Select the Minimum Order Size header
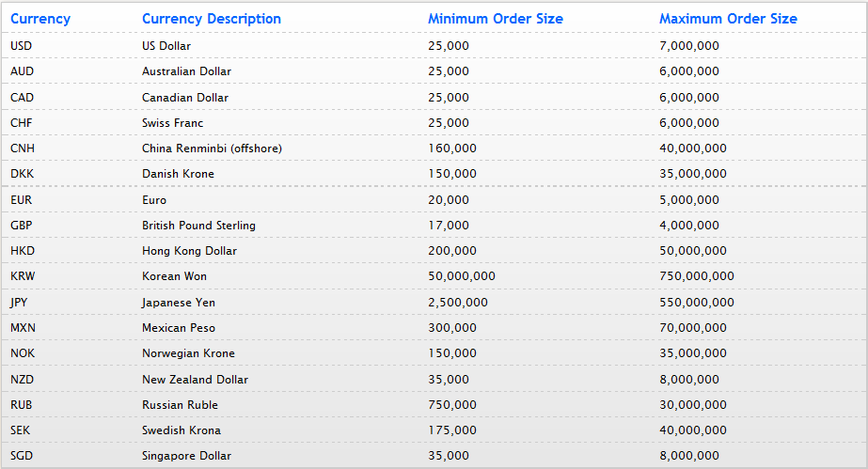 pyautogui.click(x=496, y=19)
